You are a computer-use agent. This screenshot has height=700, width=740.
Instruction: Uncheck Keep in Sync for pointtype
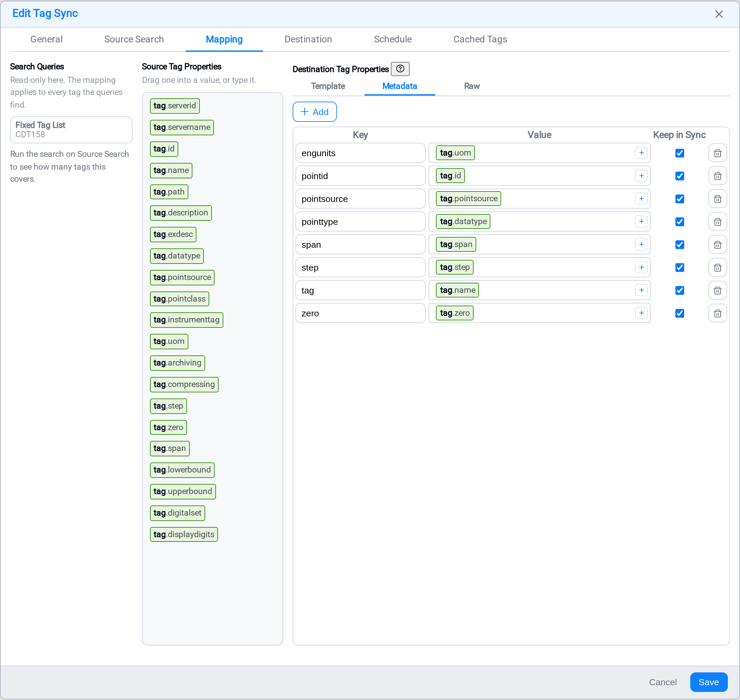pyautogui.click(x=679, y=222)
